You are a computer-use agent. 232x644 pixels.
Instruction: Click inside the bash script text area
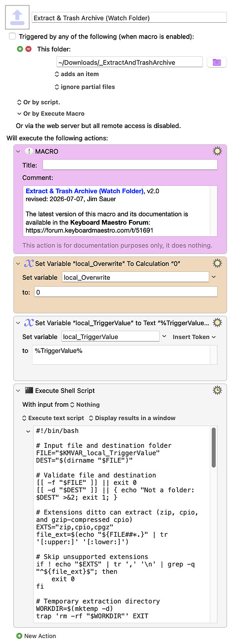[122, 524]
